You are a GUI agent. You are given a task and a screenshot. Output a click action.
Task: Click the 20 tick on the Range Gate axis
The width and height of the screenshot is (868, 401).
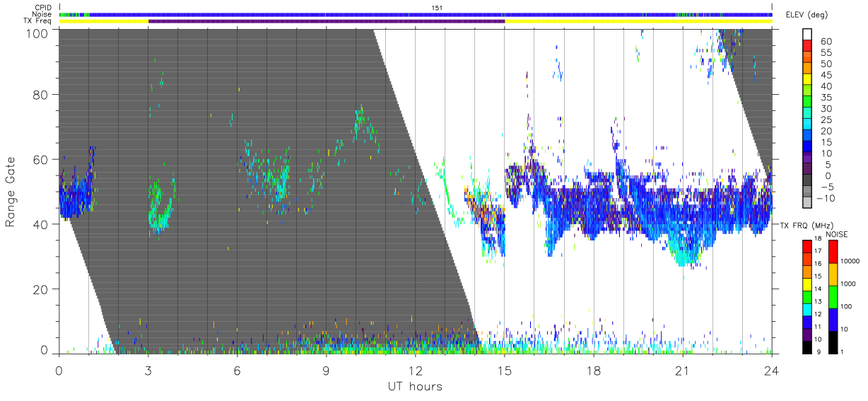pos(42,289)
